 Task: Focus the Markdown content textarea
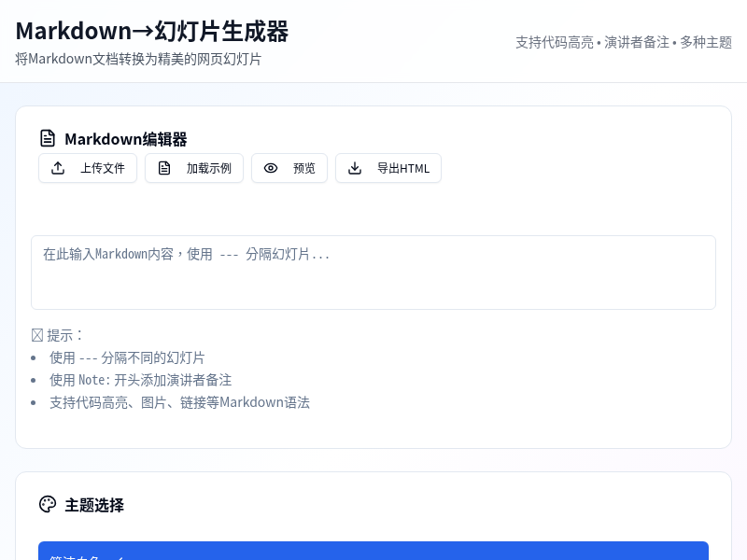coord(373,273)
